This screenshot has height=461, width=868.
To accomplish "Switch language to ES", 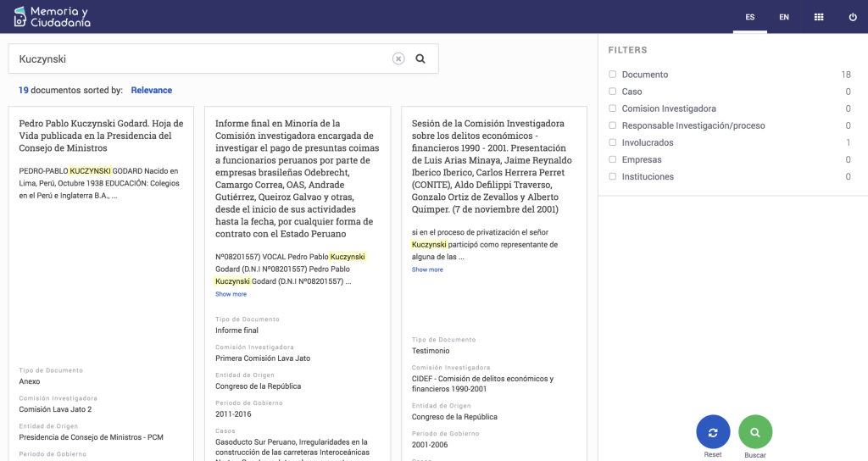I will pos(750,17).
